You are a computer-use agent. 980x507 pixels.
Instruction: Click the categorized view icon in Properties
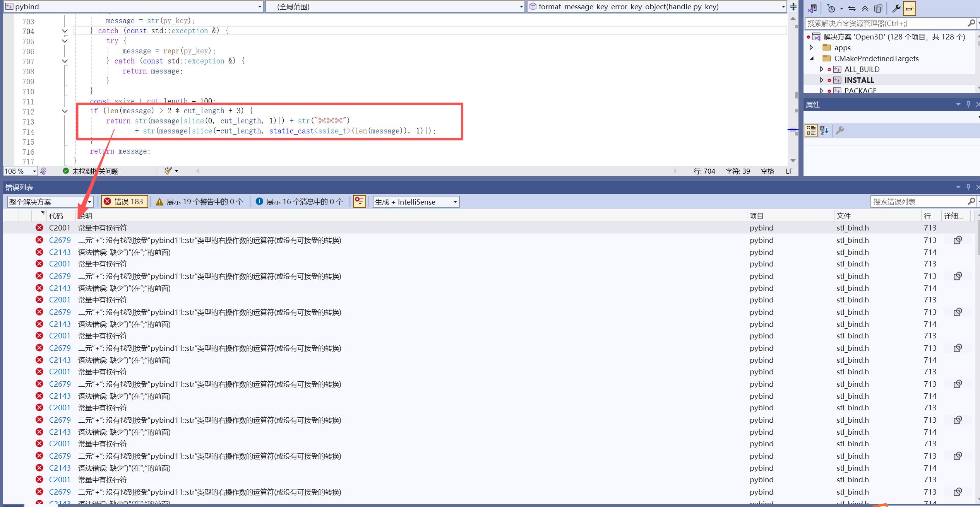[811, 130]
